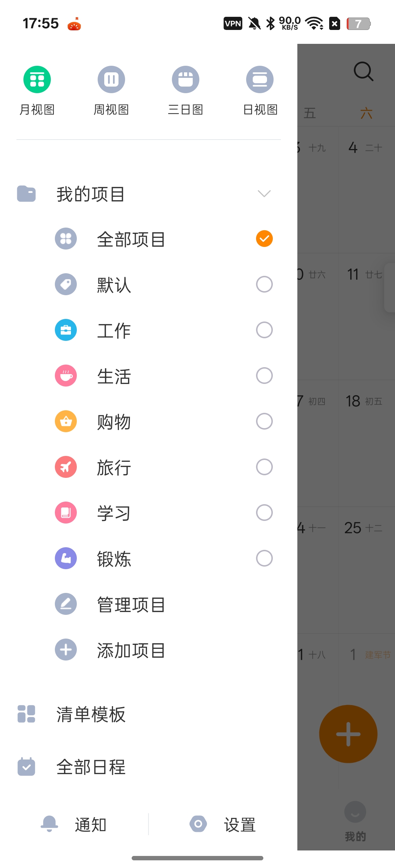Check the 全部项目 orange checkmark
The width and height of the screenshot is (395, 868).
pyautogui.click(x=264, y=239)
